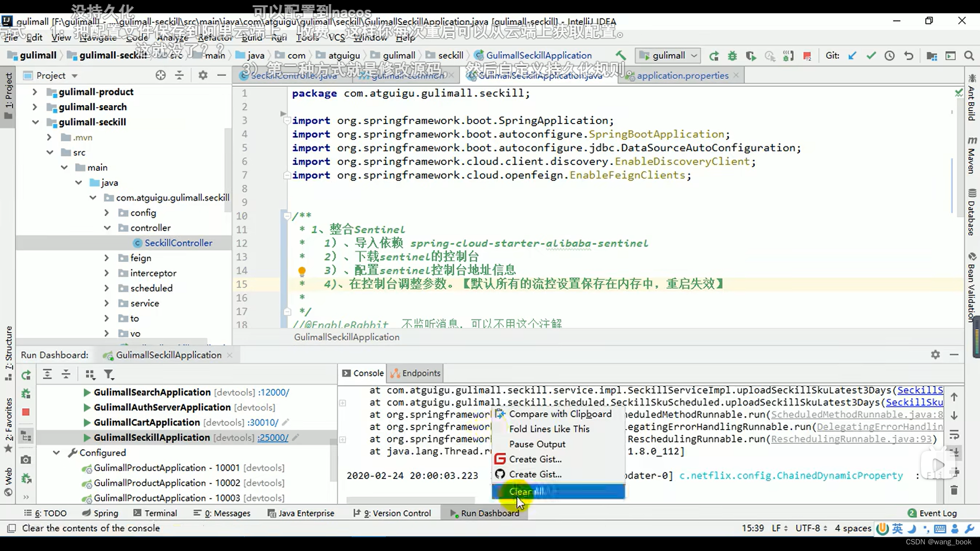Expand the gulimall-seckill module
Viewport: 980px width, 551px height.
pos(35,122)
